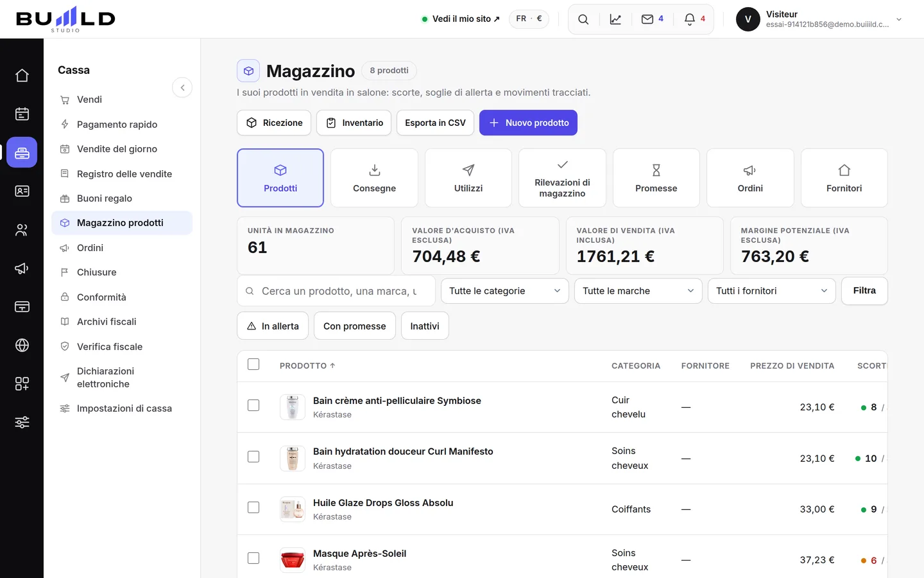Click the Magazzino box icon beside the title
Image resolution: width=924 pixels, height=578 pixels.
pos(248,71)
